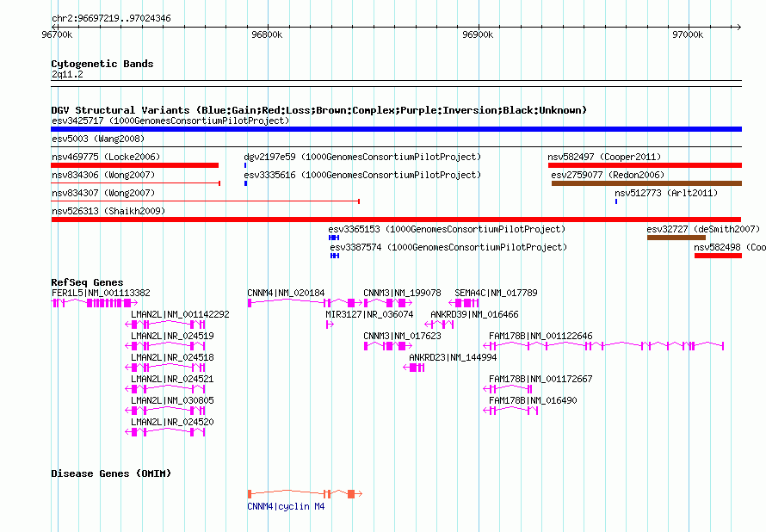Click the red nsv526313 loss bar
Screen dimensions: 766x532
coord(396,220)
